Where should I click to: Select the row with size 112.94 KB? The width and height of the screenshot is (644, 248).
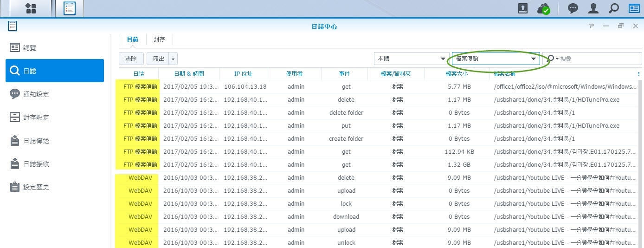[x=378, y=152]
